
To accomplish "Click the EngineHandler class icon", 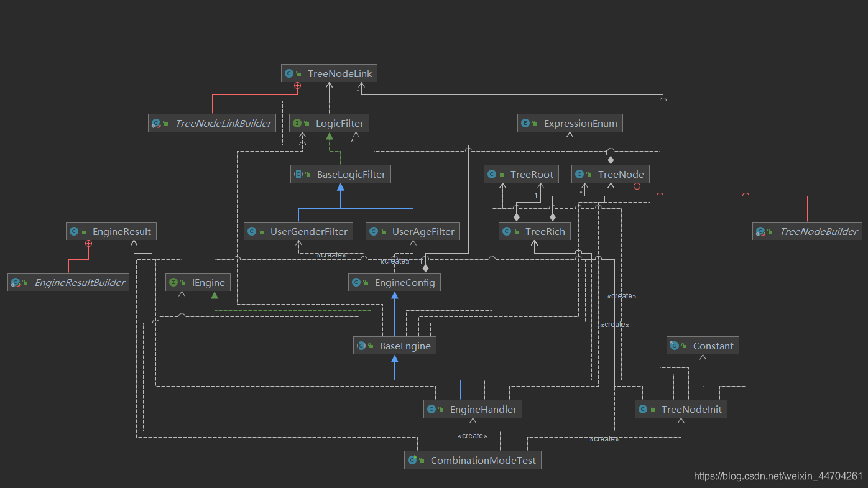I will coord(432,409).
